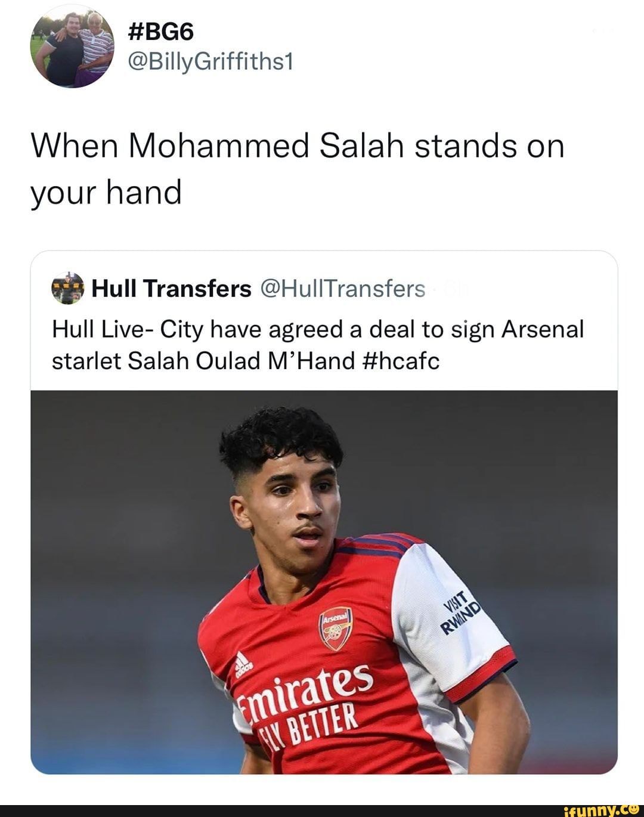Open the @HullTransfers handle
The height and width of the screenshot is (817, 644).
(343, 289)
